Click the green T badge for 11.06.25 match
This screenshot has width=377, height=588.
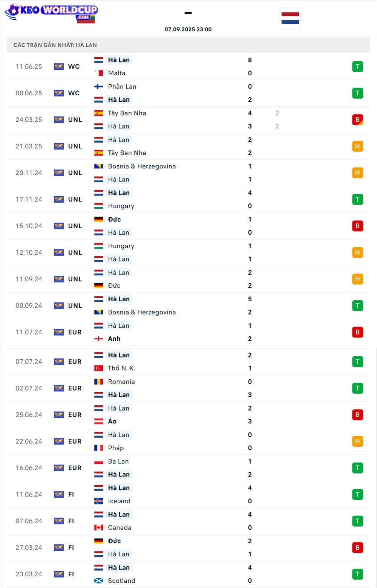tap(357, 67)
